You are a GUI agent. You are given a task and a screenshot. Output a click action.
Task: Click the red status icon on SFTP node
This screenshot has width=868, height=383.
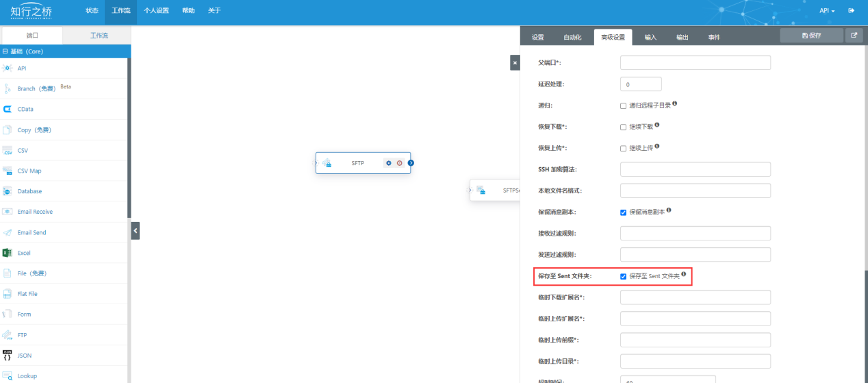399,163
